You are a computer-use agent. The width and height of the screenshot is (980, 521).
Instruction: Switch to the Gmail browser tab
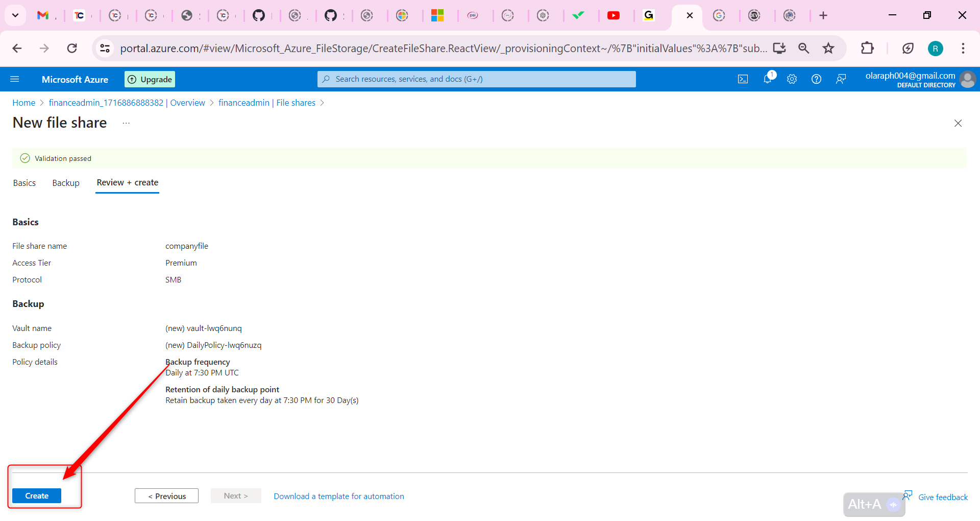(x=43, y=16)
